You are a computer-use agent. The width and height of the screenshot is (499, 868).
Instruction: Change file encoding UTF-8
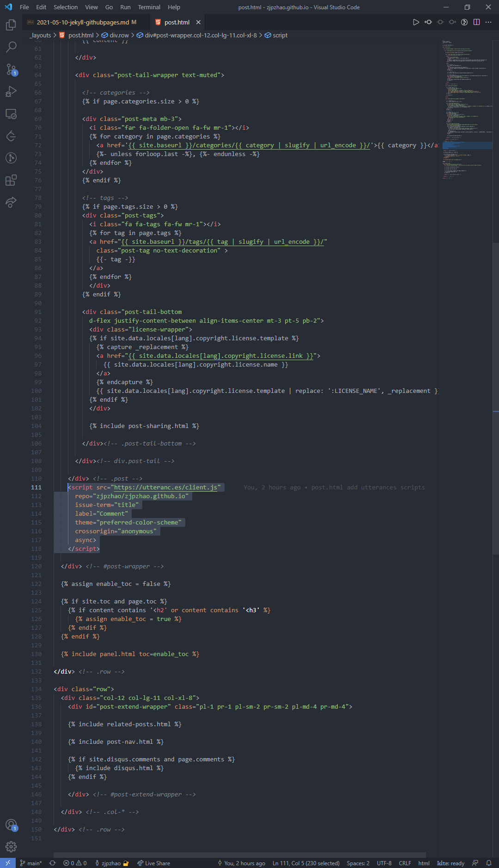384,863
